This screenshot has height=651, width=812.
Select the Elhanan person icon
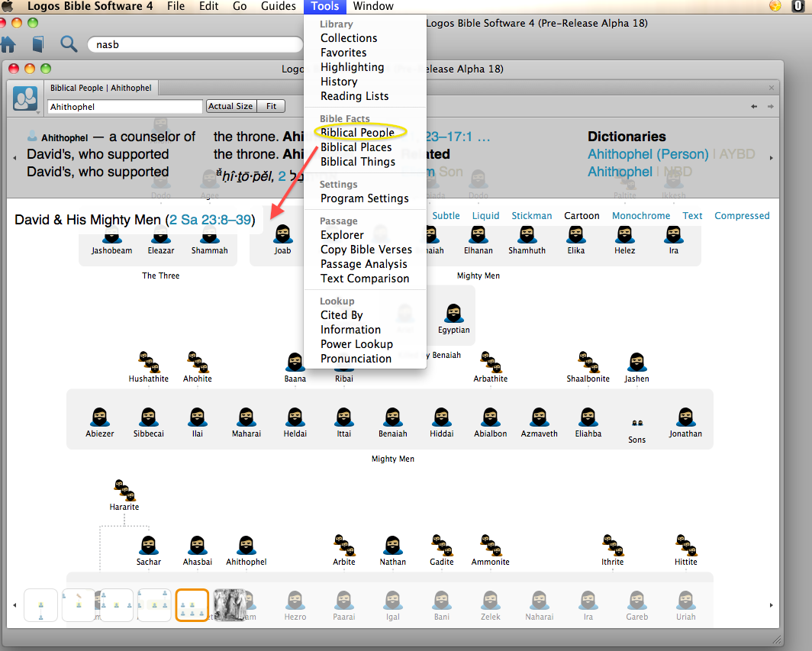[x=478, y=234]
